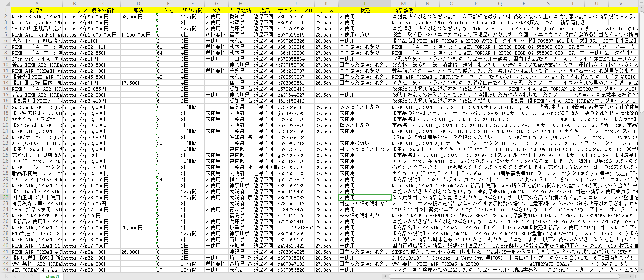Select column M header
The height and width of the screenshot is (280, 644).
click(x=404, y=4)
